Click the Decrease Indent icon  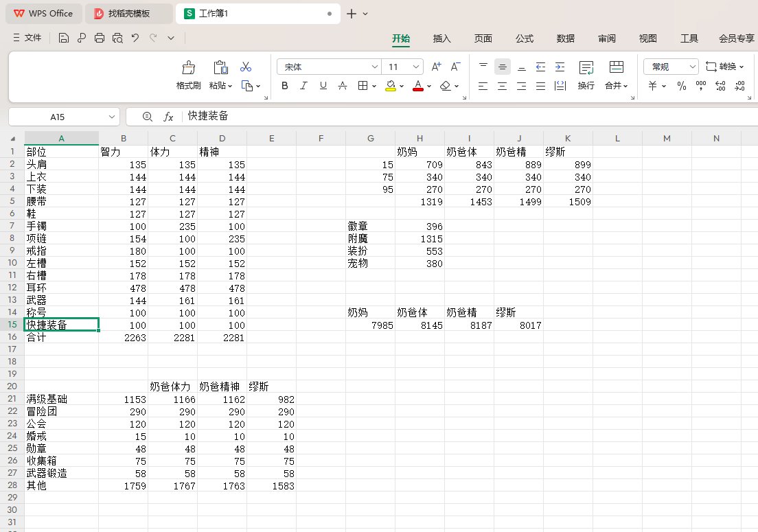point(540,67)
